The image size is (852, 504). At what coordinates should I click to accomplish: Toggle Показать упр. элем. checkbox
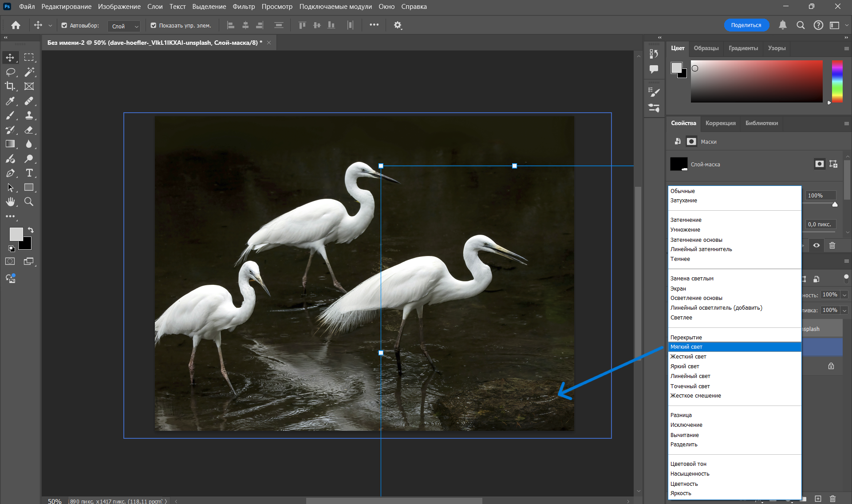[154, 26]
